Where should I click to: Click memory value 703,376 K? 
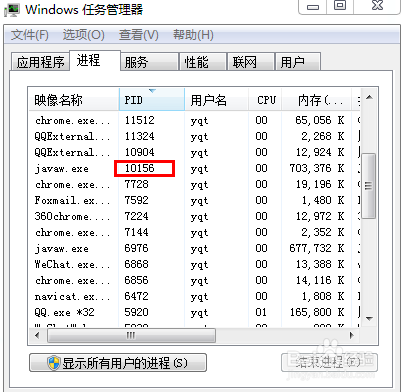(317, 168)
